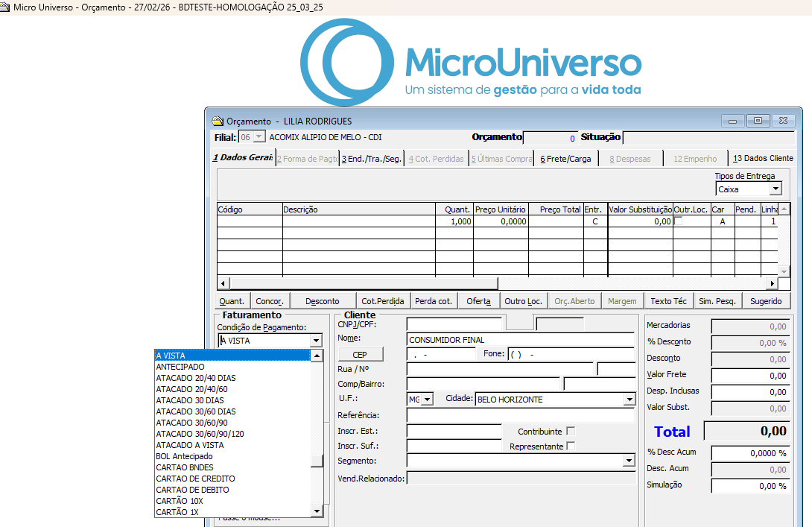Viewport: 812px width, 527px height.
Task: Enable the Representante checkbox
Action: tap(571, 446)
